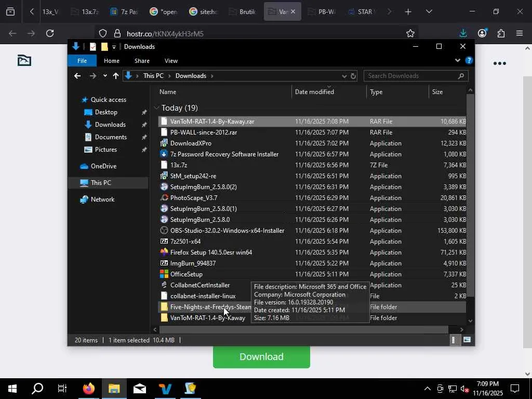The height and width of the screenshot is (399, 532).
Task: Click the hostr.co URL address bar
Action: coord(258,33)
